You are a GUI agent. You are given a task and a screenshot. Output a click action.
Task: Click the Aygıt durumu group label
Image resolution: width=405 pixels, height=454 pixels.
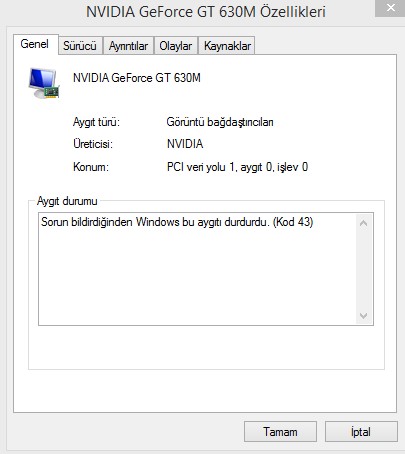[x=67, y=201]
